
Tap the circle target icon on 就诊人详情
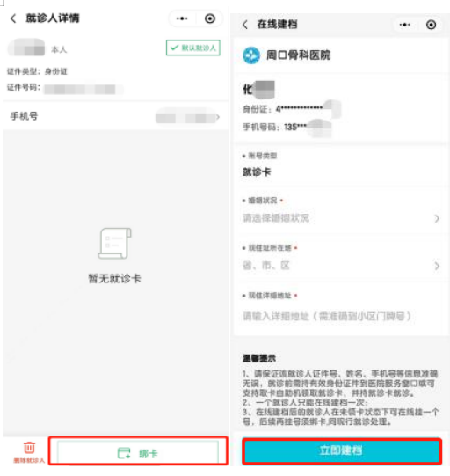pos(210,18)
